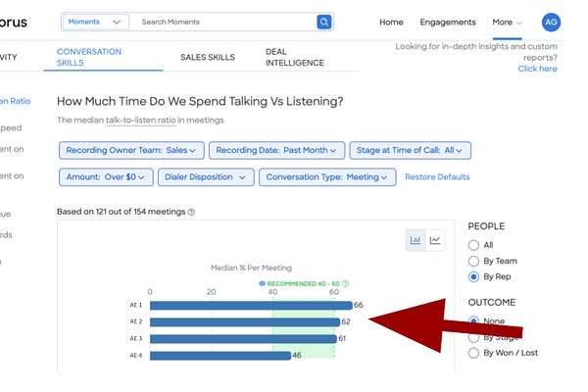Image resolution: width=588 pixels, height=392 pixels.
Task: Open Stage at Time of Call filter
Action: 411,150
